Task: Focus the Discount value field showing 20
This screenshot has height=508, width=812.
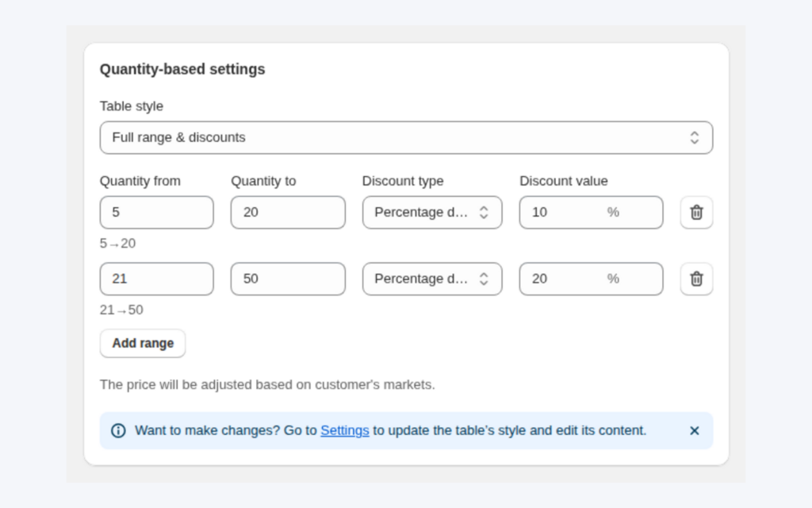Action: tap(591, 279)
